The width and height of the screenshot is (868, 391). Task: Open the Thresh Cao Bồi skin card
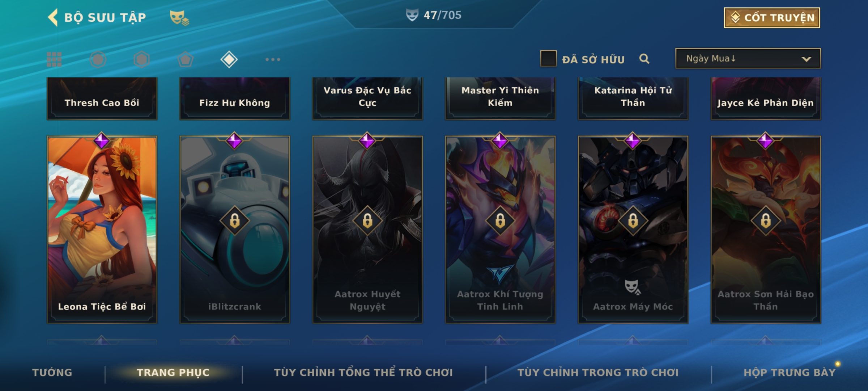[102, 98]
